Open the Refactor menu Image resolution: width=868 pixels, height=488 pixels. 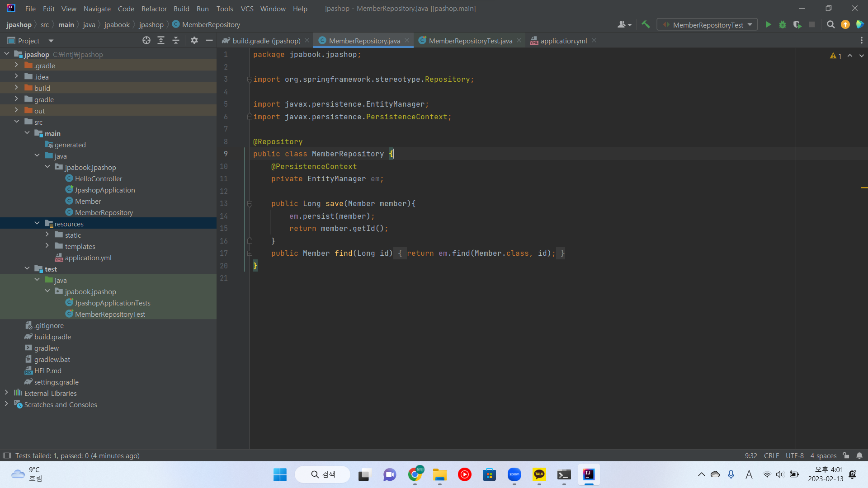pyautogui.click(x=154, y=9)
